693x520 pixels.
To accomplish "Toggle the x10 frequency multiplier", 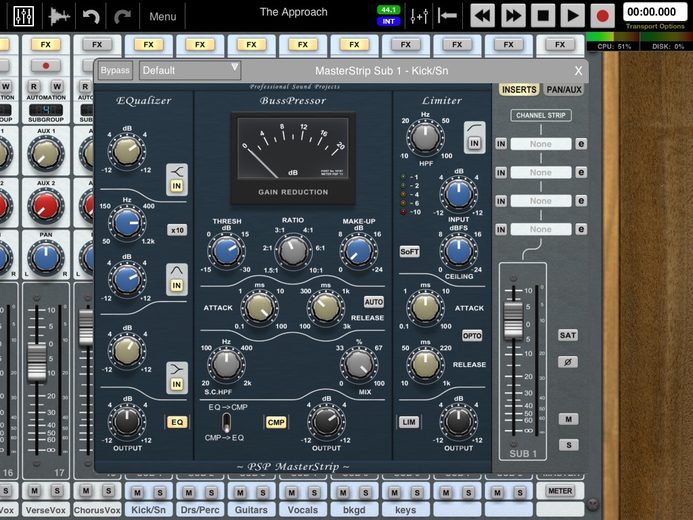I will pyautogui.click(x=177, y=230).
